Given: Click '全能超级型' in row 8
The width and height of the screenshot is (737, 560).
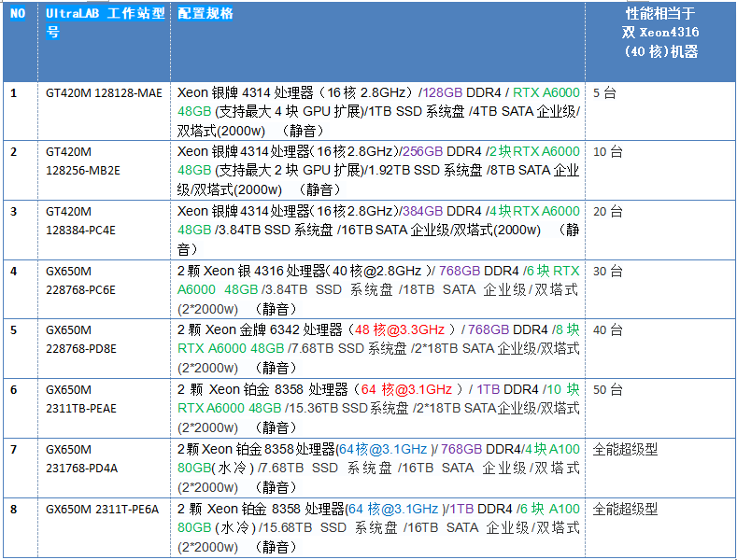Looking at the screenshot, I should pos(625,509).
